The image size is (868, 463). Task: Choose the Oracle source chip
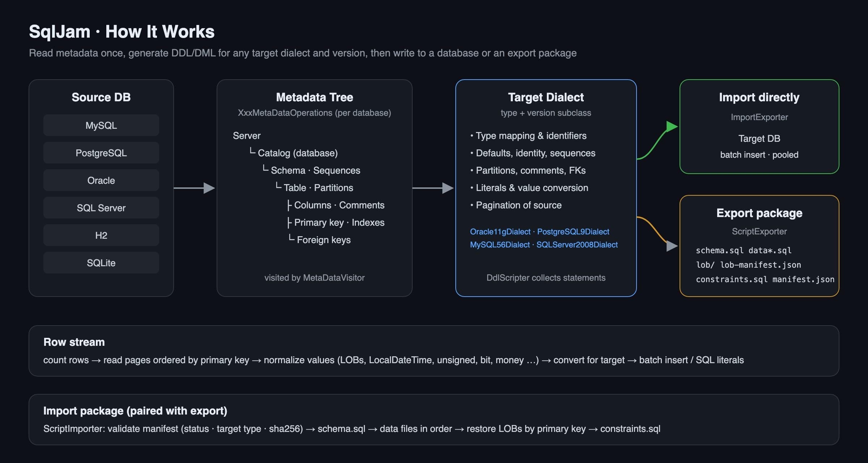click(101, 180)
